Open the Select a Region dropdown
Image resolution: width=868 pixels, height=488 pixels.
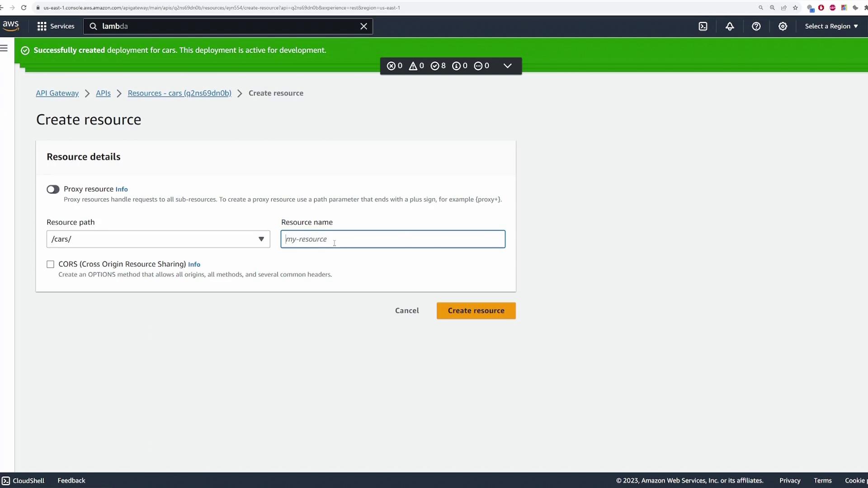click(831, 26)
